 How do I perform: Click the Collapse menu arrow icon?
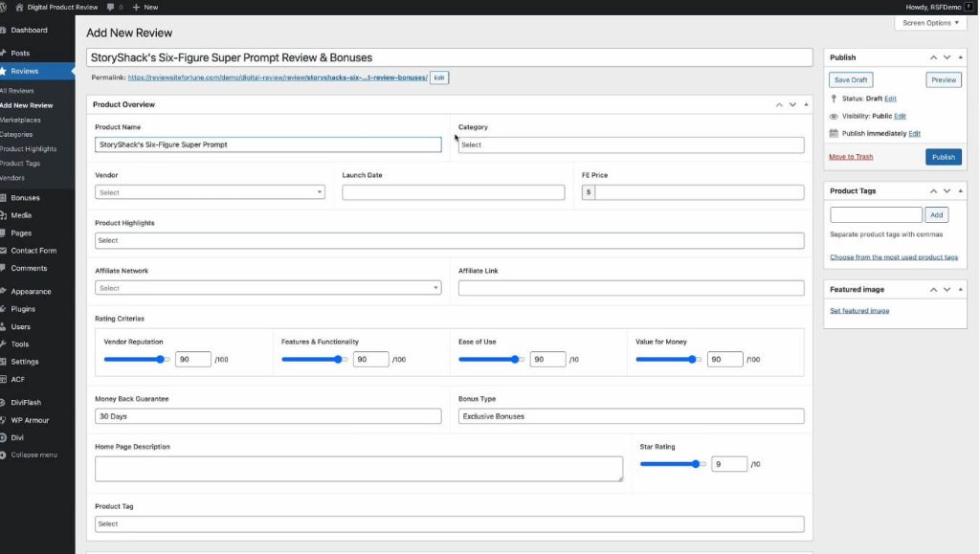click(x=3, y=454)
